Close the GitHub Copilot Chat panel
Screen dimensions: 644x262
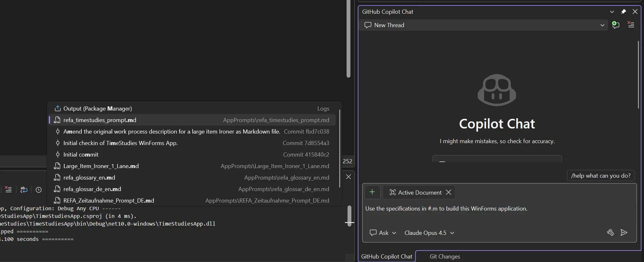635,12
